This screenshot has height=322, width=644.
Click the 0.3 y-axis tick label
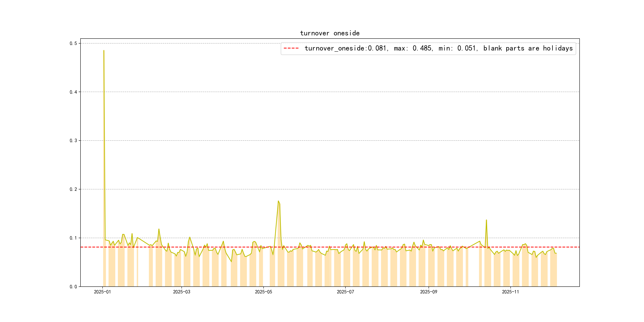73,141
